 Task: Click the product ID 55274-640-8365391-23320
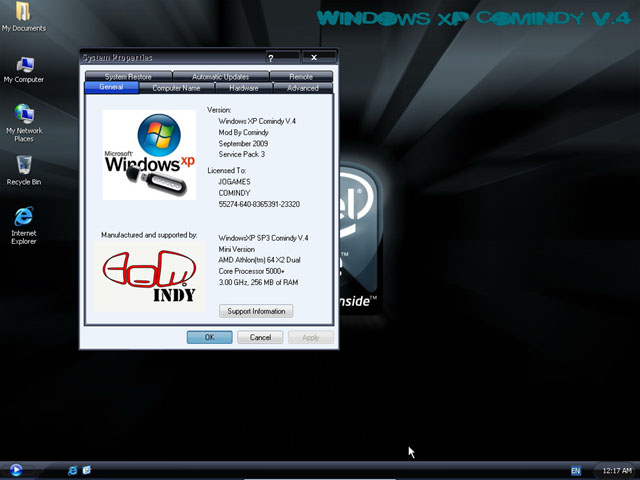point(259,204)
